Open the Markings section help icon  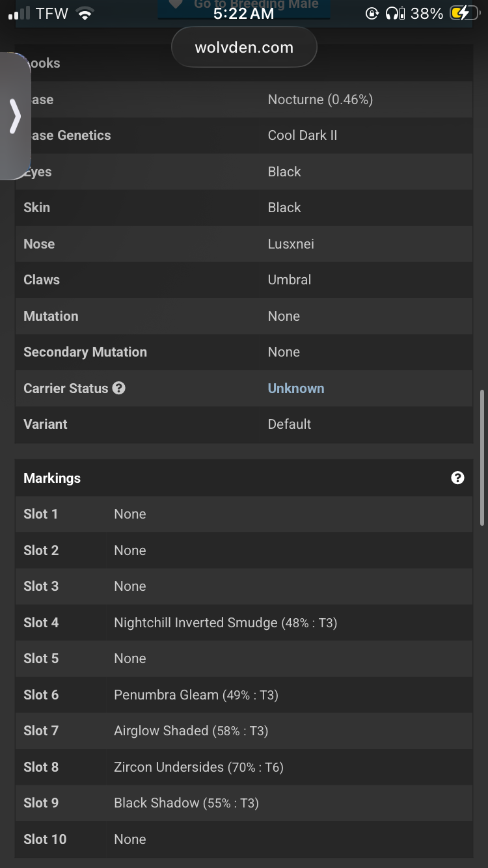pos(457,478)
